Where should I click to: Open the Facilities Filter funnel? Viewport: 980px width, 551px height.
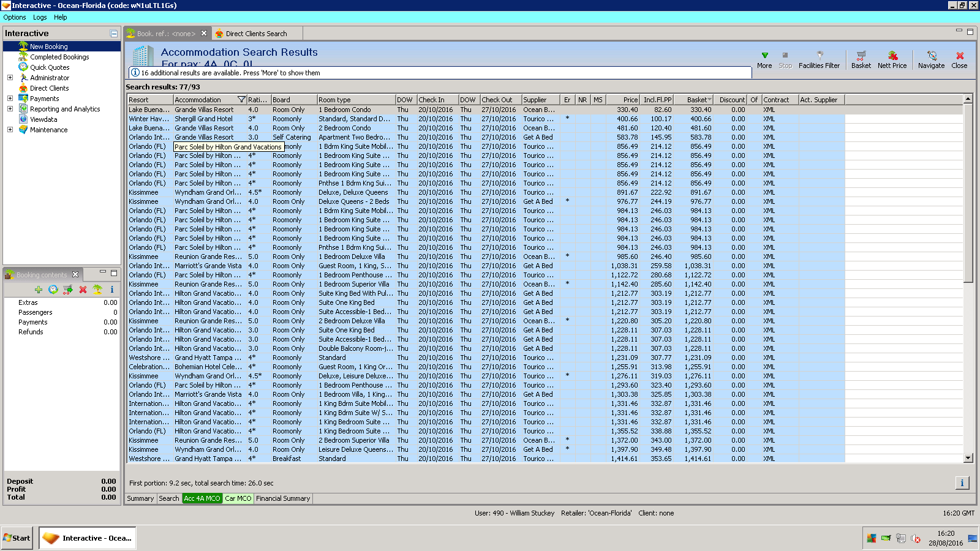[x=820, y=55]
